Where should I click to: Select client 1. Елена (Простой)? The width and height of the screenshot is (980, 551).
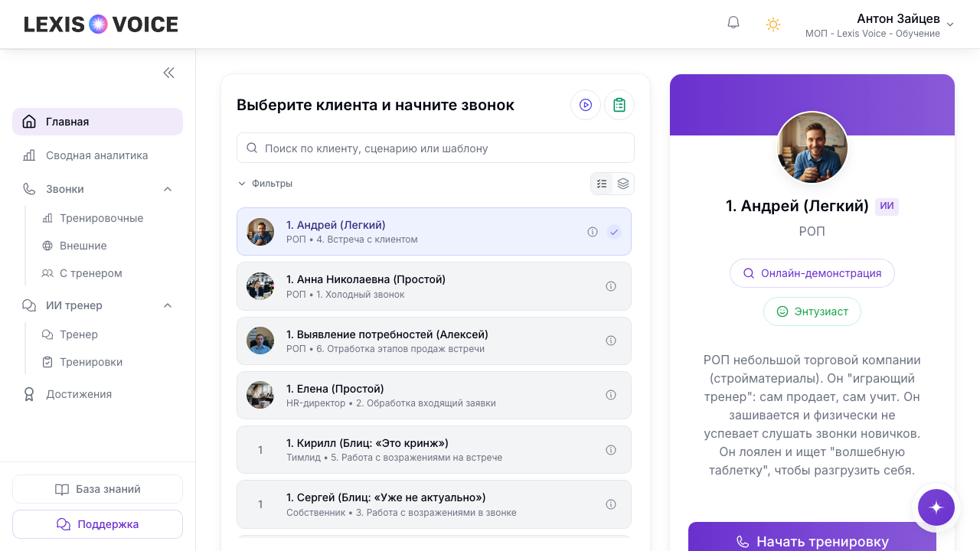click(434, 395)
